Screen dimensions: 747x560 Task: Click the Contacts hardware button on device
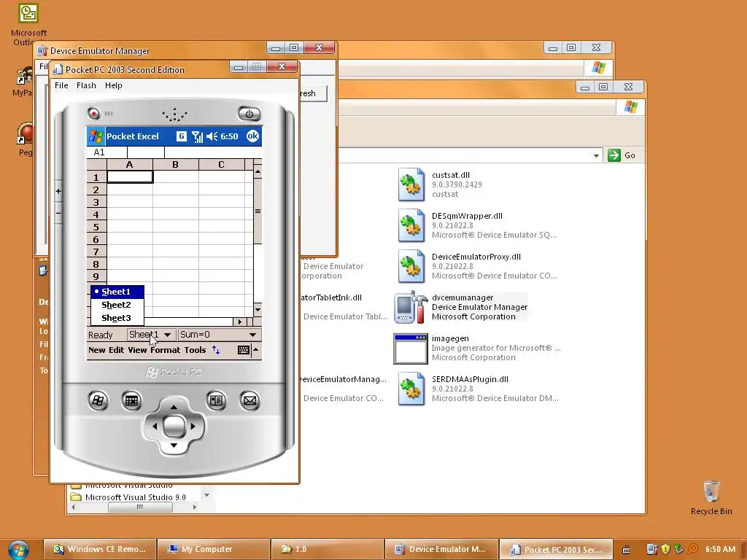[x=216, y=400]
